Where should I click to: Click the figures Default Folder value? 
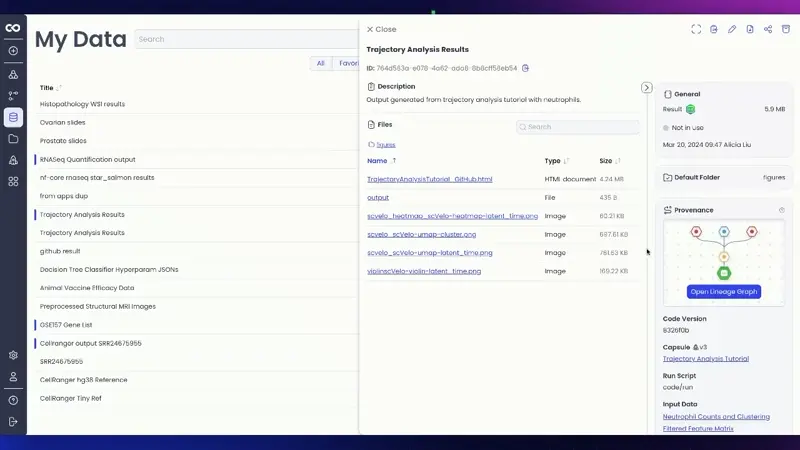(774, 178)
